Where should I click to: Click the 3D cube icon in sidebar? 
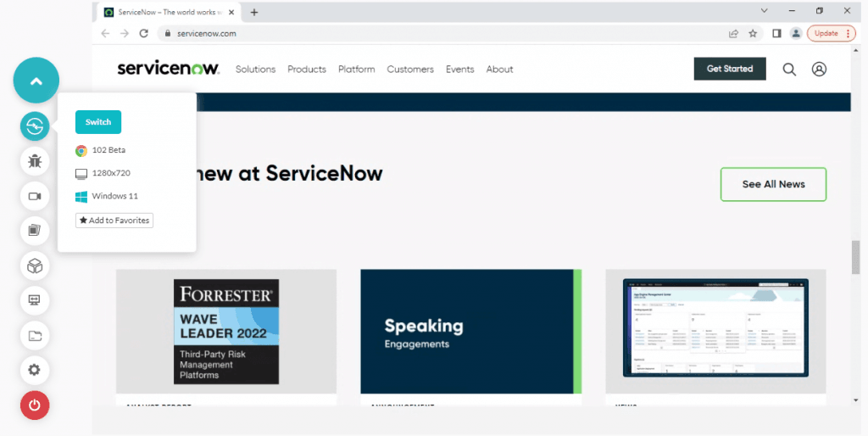tap(35, 266)
